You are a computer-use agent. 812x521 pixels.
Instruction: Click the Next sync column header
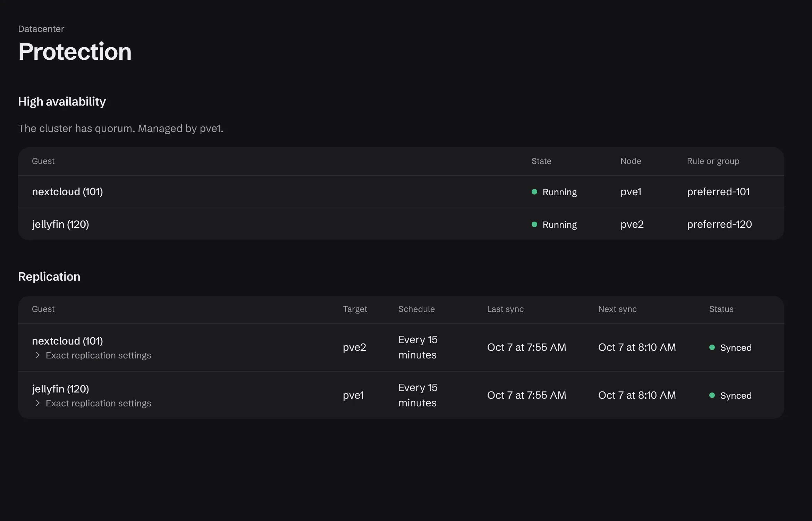[617, 309]
